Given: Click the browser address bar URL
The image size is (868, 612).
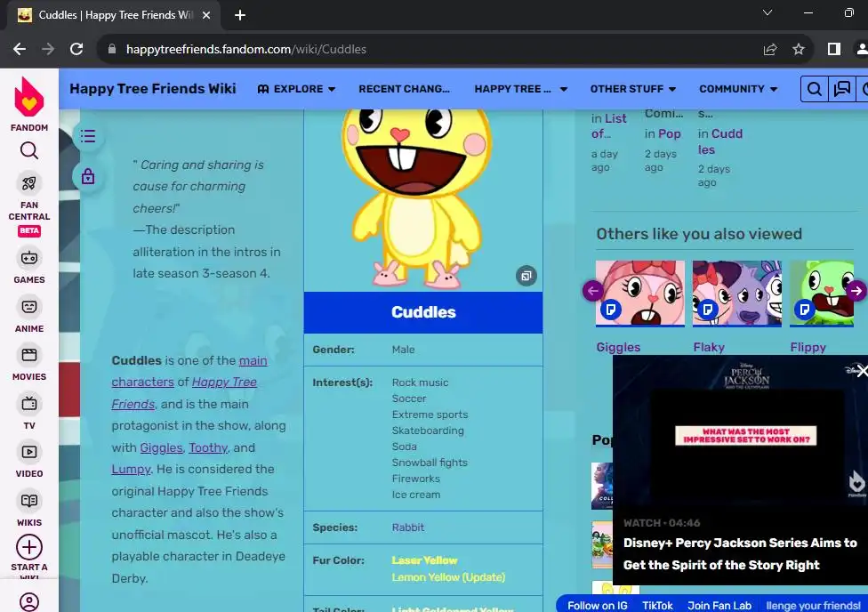Looking at the screenshot, I should [245, 49].
